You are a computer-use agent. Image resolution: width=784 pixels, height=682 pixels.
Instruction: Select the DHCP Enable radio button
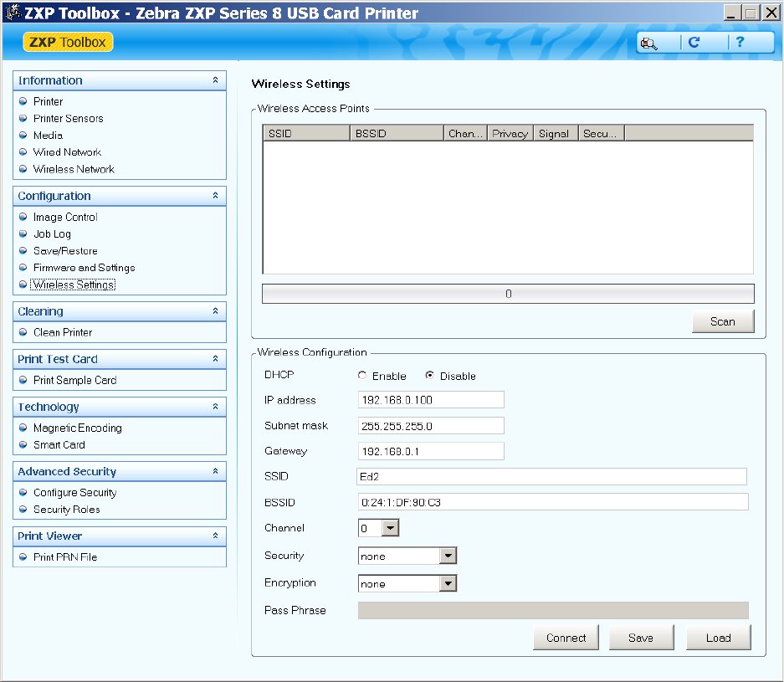(362, 375)
